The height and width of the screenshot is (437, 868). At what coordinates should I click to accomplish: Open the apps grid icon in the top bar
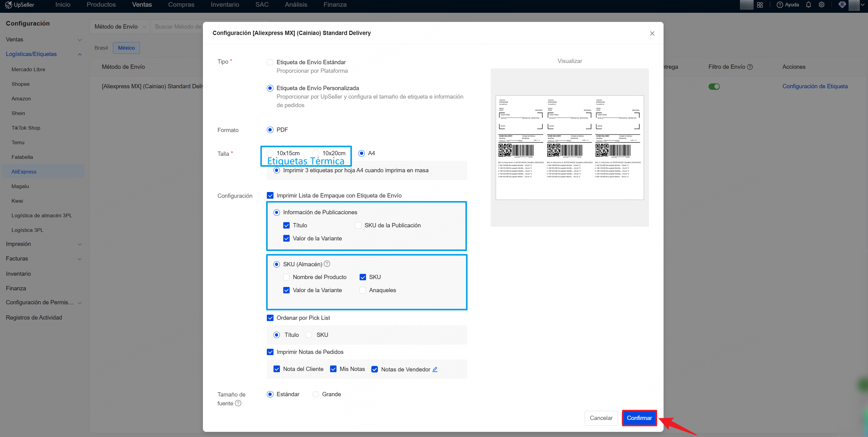(760, 5)
